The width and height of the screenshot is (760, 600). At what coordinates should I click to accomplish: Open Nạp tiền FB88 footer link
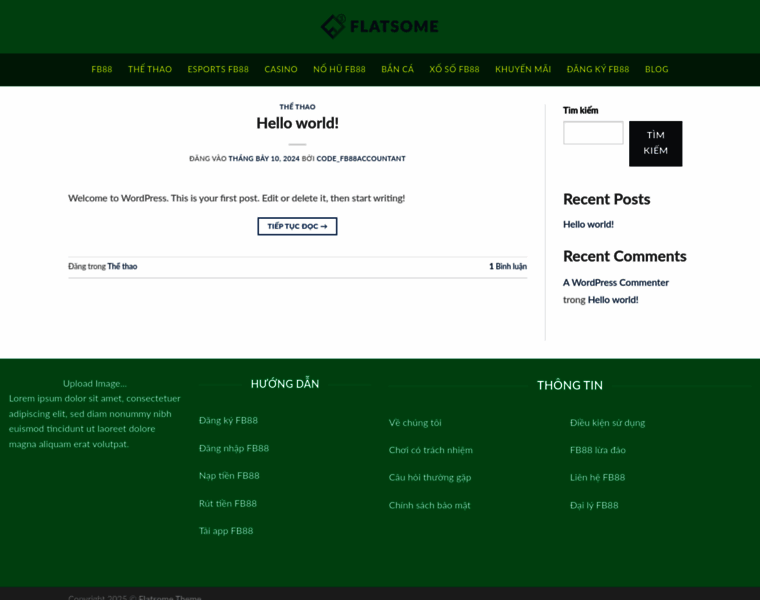229,476
